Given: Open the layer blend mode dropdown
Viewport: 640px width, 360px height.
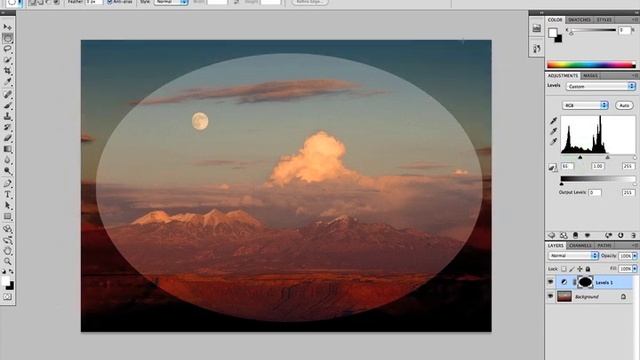Looking at the screenshot, I should click(x=573, y=256).
